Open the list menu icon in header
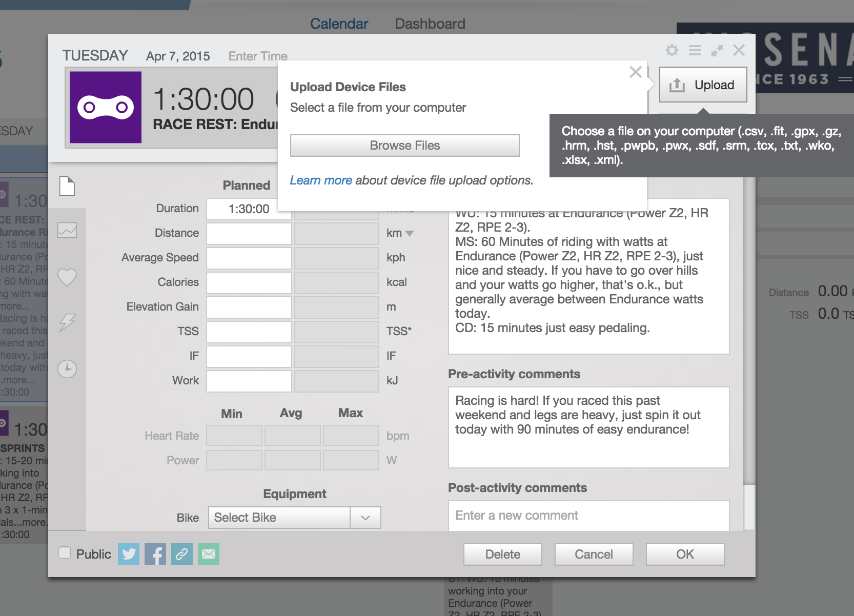 tap(695, 50)
